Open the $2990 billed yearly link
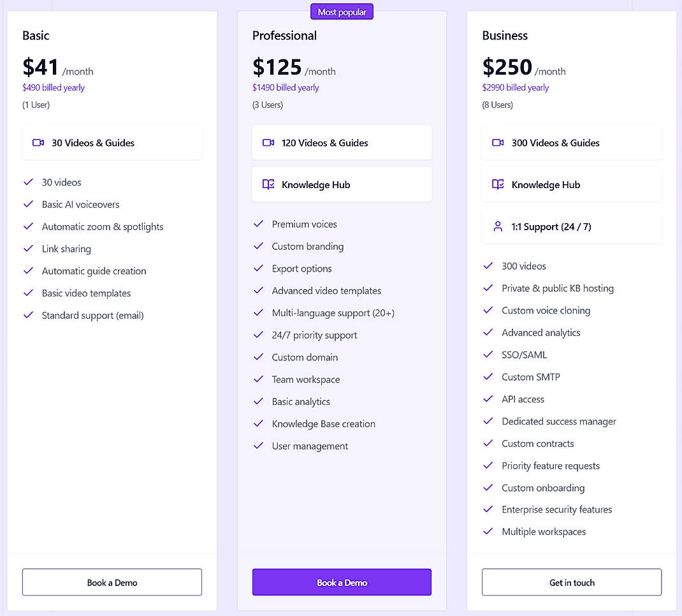The height and width of the screenshot is (616, 682). (x=516, y=87)
